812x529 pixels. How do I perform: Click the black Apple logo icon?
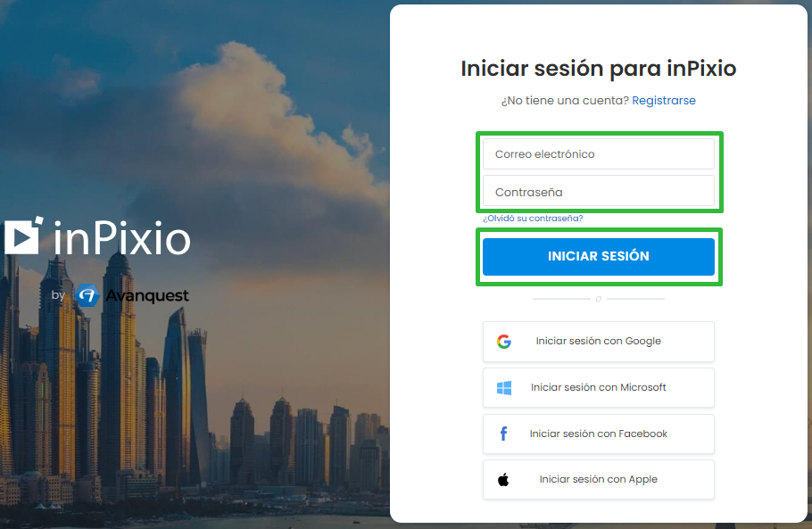[503, 479]
